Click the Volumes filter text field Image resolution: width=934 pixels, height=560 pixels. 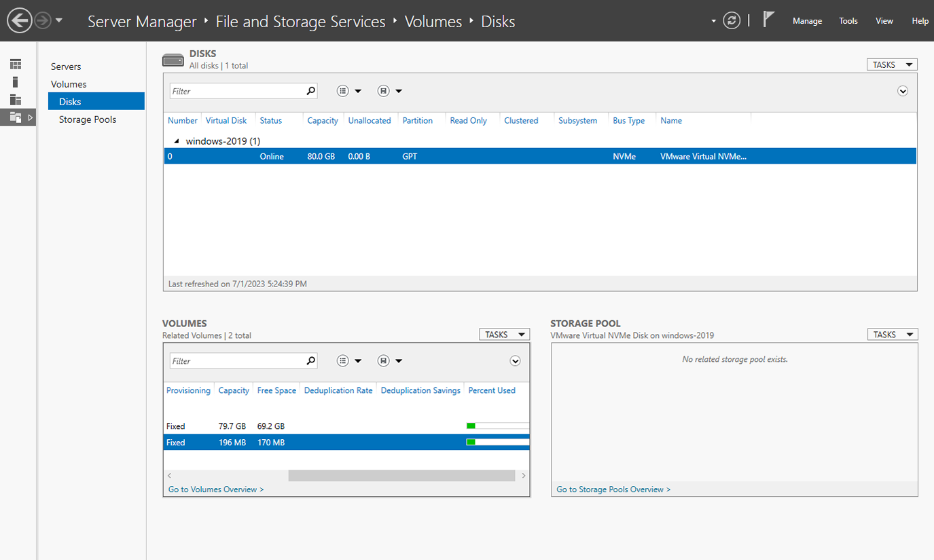[x=236, y=361]
